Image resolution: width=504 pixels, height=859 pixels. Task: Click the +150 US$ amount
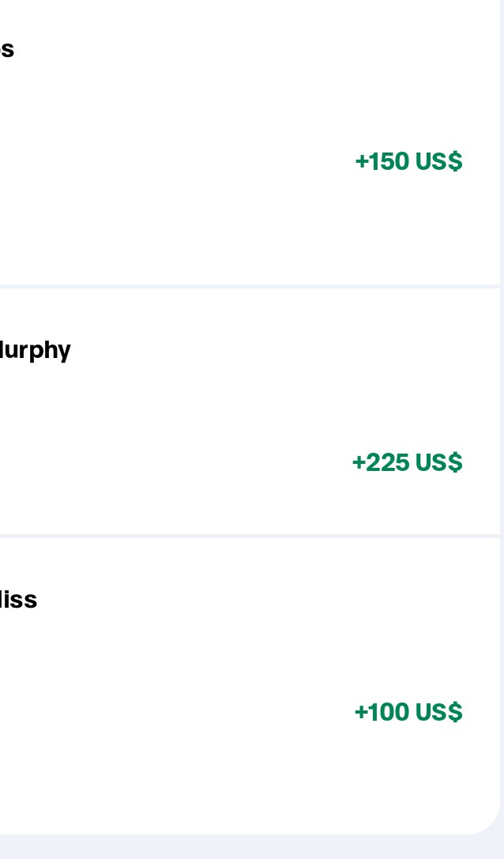(x=408, y=161)
